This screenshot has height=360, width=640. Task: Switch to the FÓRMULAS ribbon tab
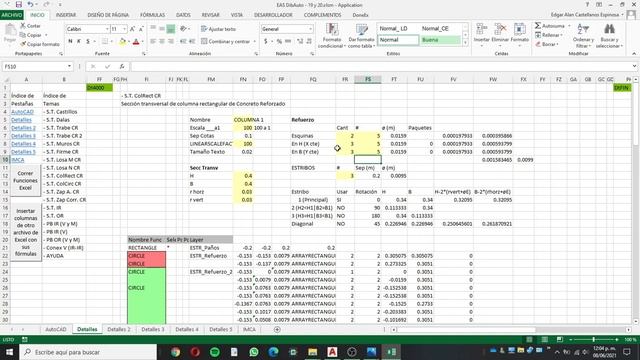click(152, 15)
